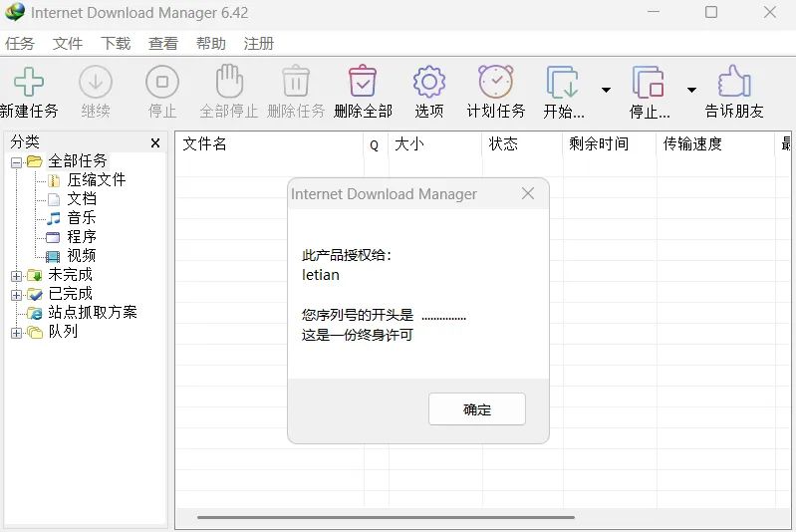Viewport: 796px width, 532px height.
Task: Expand the 队列 tree node
Action: click(16, 333)
